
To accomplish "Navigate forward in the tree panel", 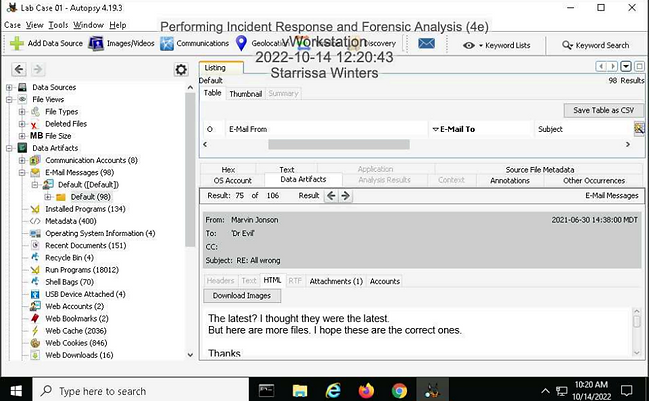I will point(38,69).
